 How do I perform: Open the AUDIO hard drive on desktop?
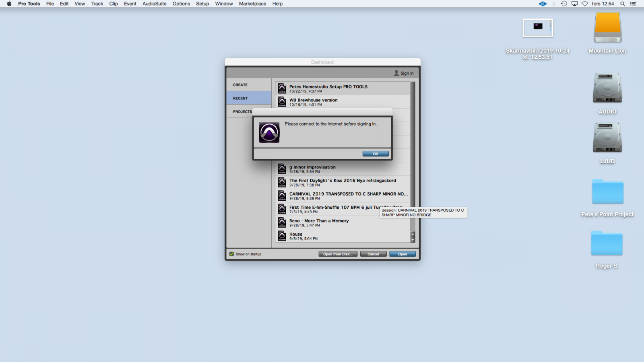click(x=607, y=88)
